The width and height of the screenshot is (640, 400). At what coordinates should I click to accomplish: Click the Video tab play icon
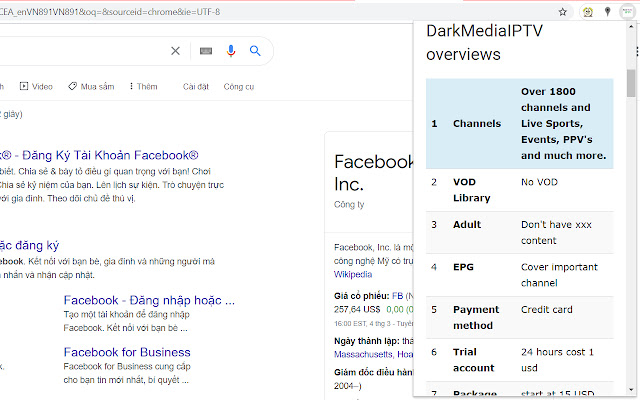click(x=24, y=86)
